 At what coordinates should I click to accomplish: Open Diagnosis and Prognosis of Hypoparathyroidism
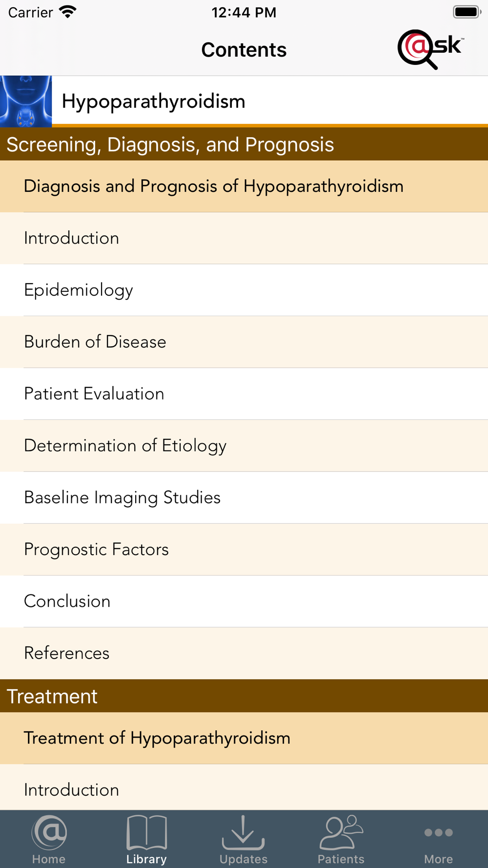tap(244, 186)
